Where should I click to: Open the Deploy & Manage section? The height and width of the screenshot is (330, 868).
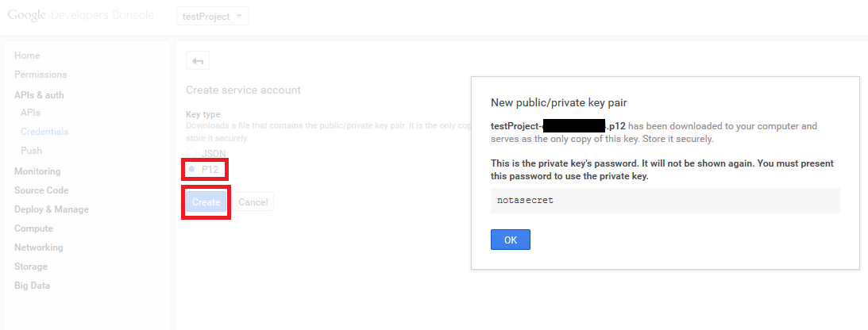click(52, 209)
